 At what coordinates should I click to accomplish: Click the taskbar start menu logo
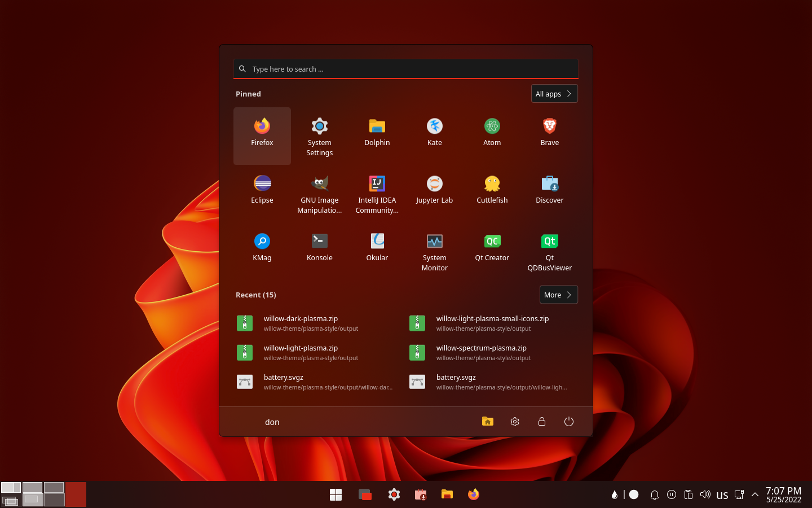336,494
